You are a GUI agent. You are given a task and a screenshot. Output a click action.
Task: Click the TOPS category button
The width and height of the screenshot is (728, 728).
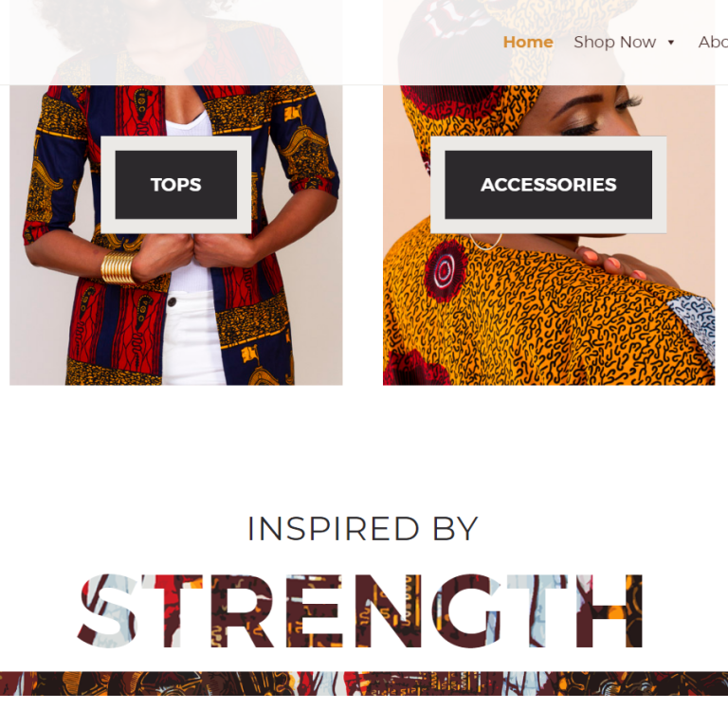pyautogui.click(x=176, y=185)
